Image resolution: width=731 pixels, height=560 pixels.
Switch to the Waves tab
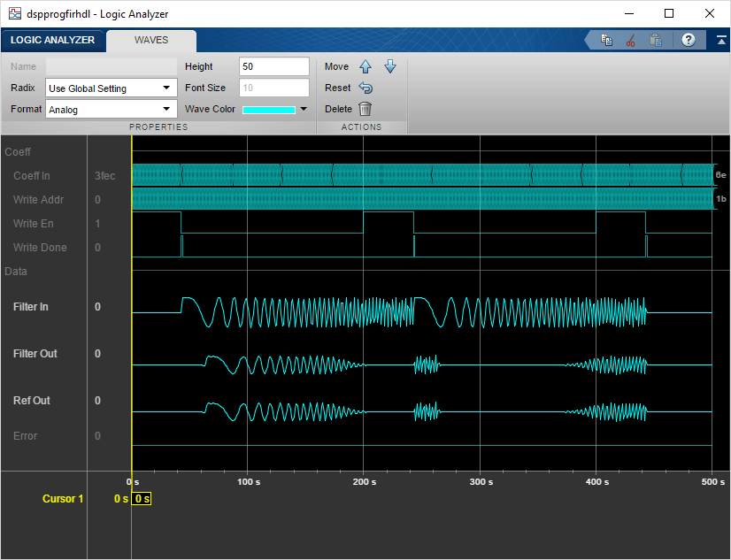tap(150, 41)
